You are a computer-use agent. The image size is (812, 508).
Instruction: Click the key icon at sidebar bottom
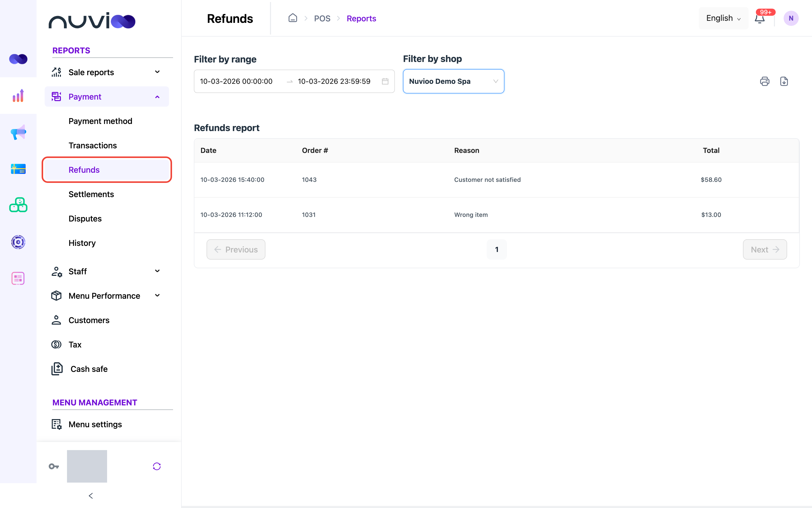[54, 466]
